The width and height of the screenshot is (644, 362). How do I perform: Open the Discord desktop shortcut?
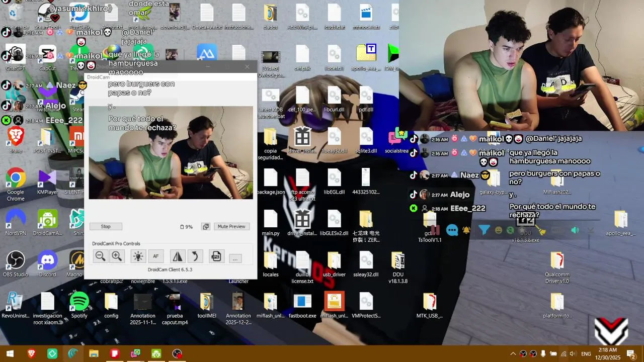47,264
